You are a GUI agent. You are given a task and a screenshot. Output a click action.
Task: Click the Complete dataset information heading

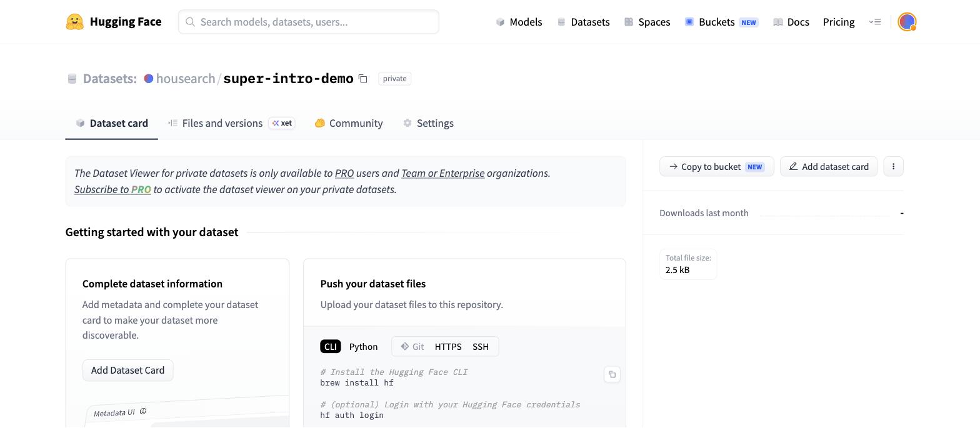click(152, 284)
